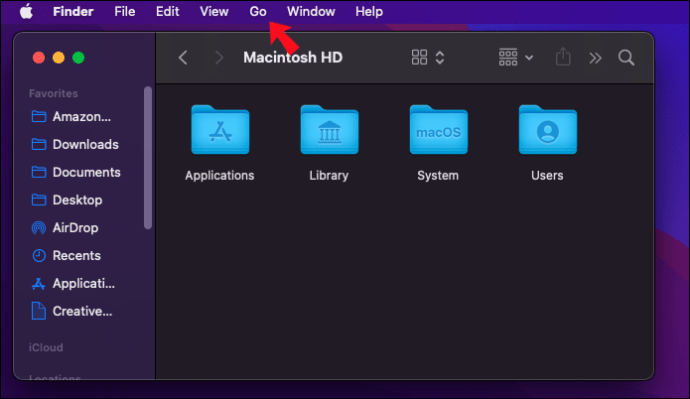Viewport: 690px width, 399px height.
Task: Open the view mode up-down selector
Action: [x=440, y=58]
